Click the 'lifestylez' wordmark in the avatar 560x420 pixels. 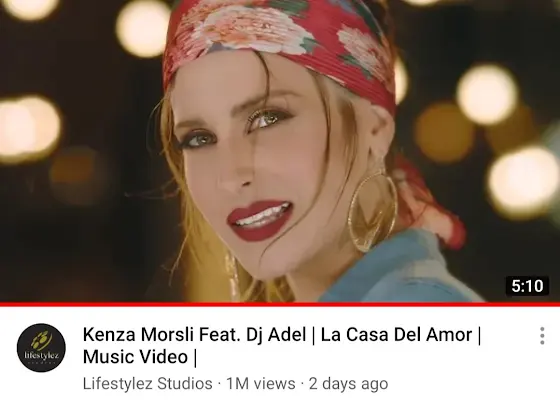[x=41, y=355]
